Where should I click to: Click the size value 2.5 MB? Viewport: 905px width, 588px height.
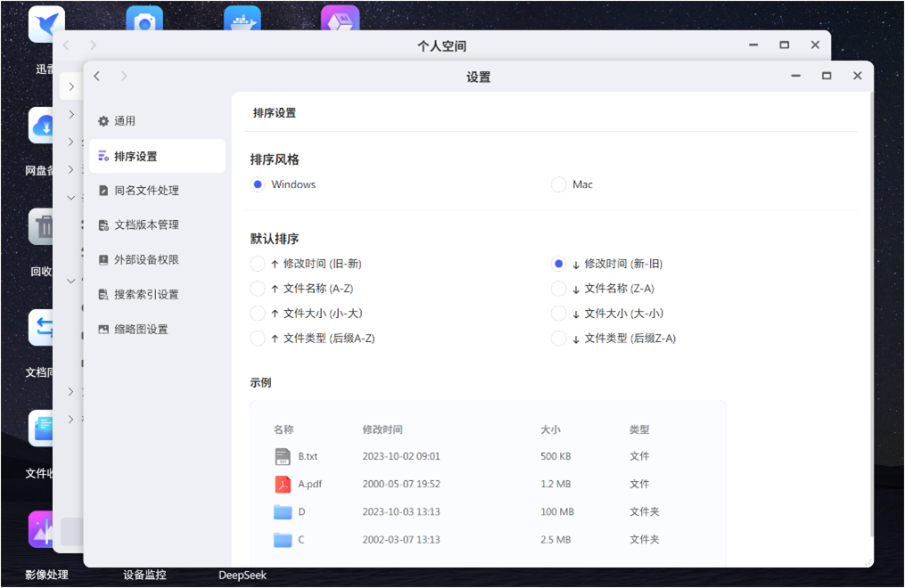point(555,540)
